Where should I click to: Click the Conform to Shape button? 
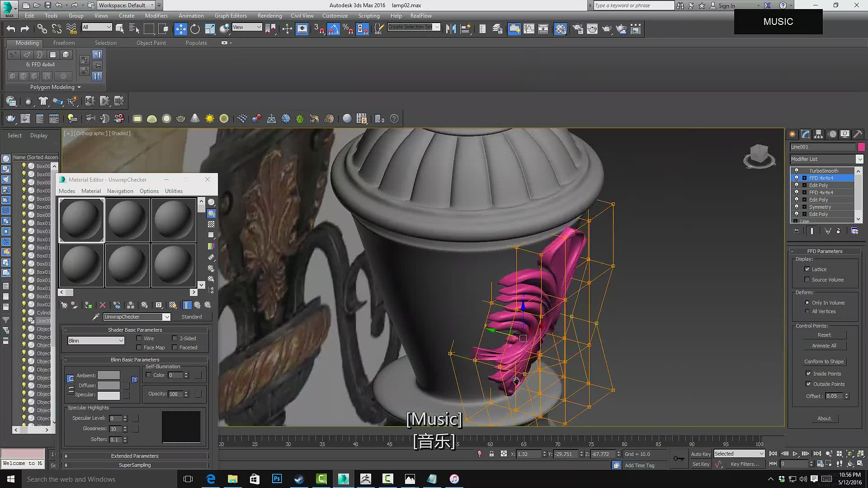tap(824, 361)
